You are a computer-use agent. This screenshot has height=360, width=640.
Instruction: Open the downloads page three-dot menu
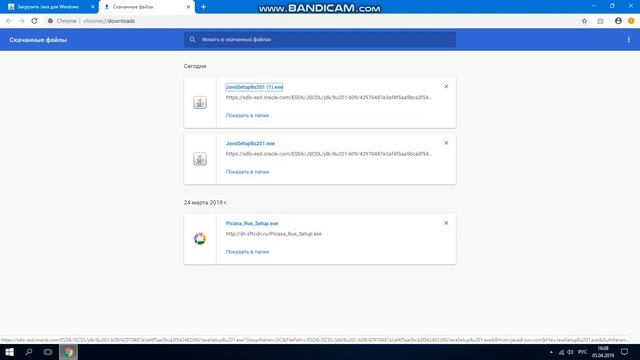pyautogui.click(x=629, y=40)
